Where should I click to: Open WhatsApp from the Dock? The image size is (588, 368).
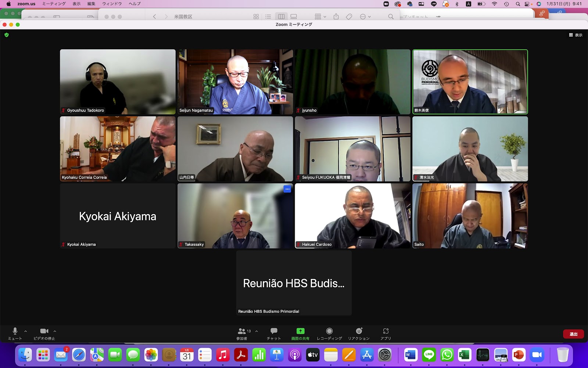pos(447,355)
